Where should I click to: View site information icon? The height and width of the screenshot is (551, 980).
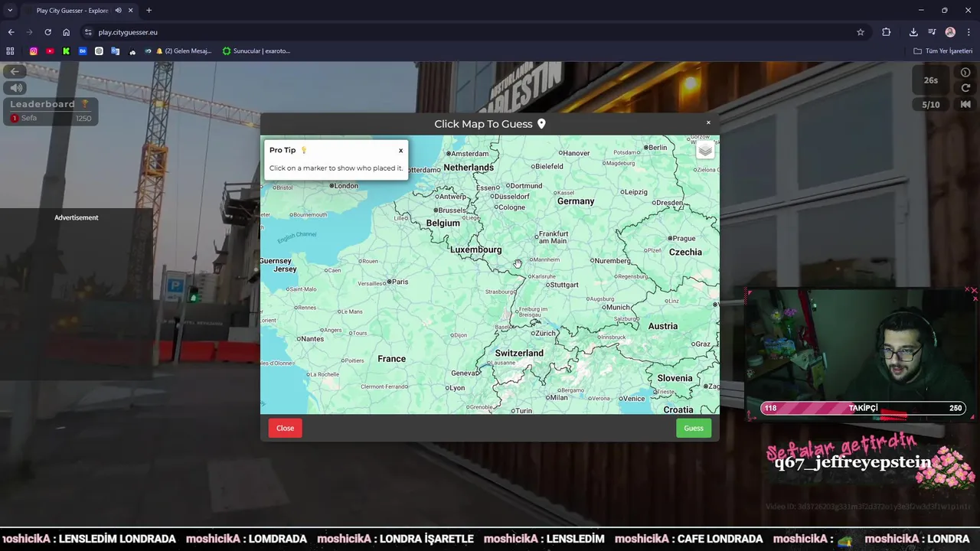coord(88,32)
